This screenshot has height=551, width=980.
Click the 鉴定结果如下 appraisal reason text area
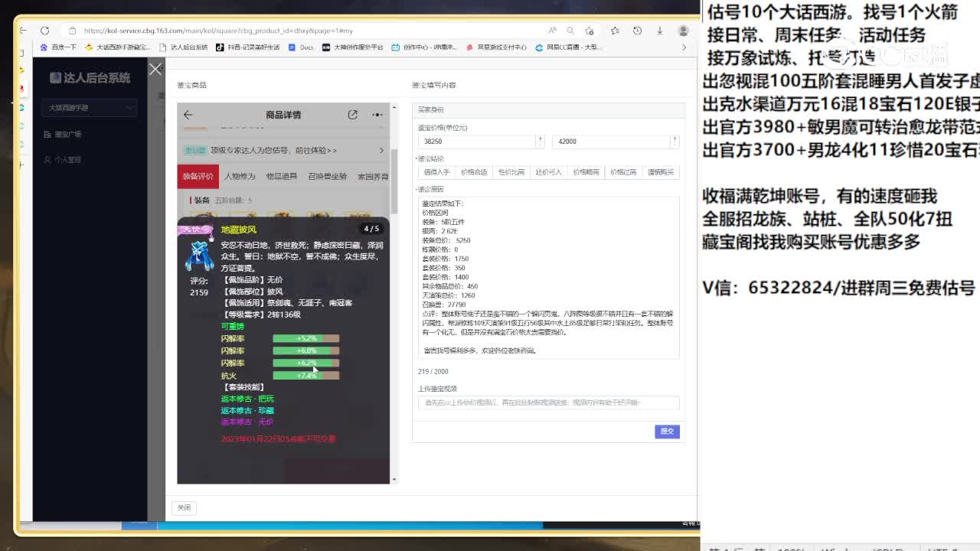pyautogui.click(x=548, y=278)
